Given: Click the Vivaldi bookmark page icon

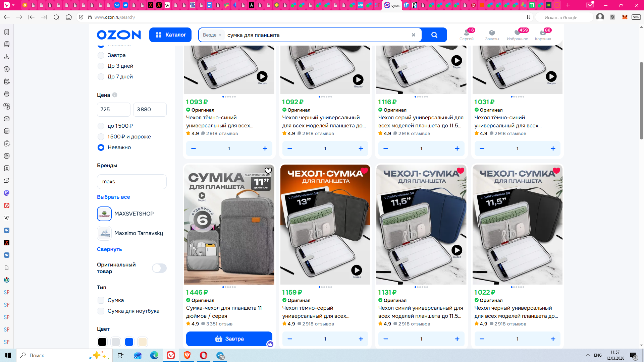Looking at the screenshot, I should tap(529, 17).
